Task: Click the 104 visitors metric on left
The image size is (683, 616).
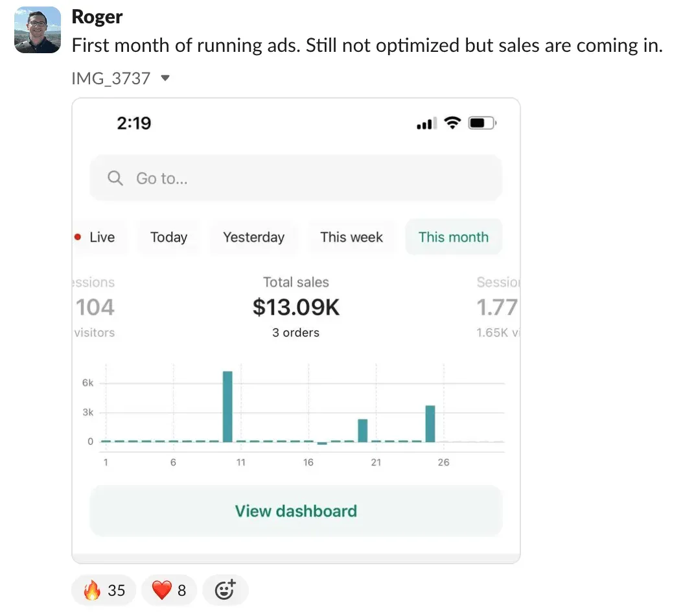Action: [95, 307]
